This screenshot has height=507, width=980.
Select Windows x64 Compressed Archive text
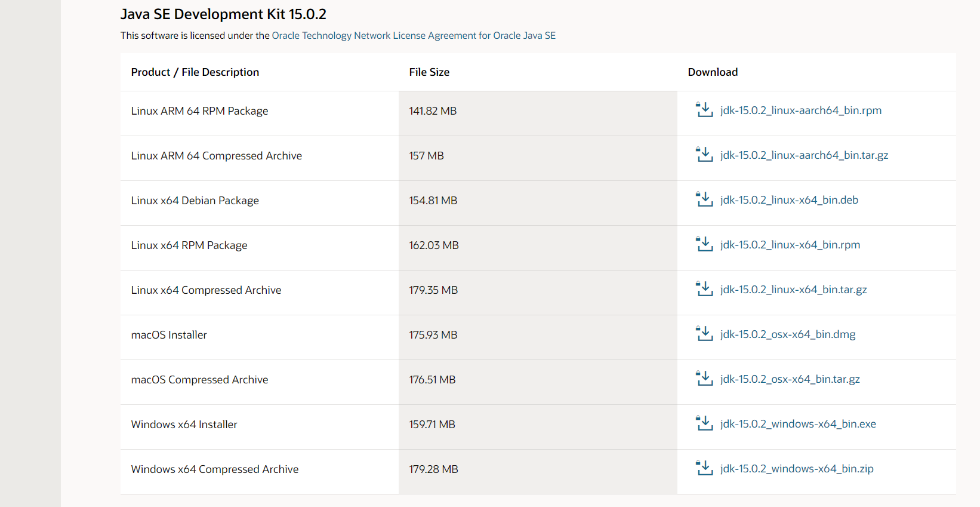(215, 469)
